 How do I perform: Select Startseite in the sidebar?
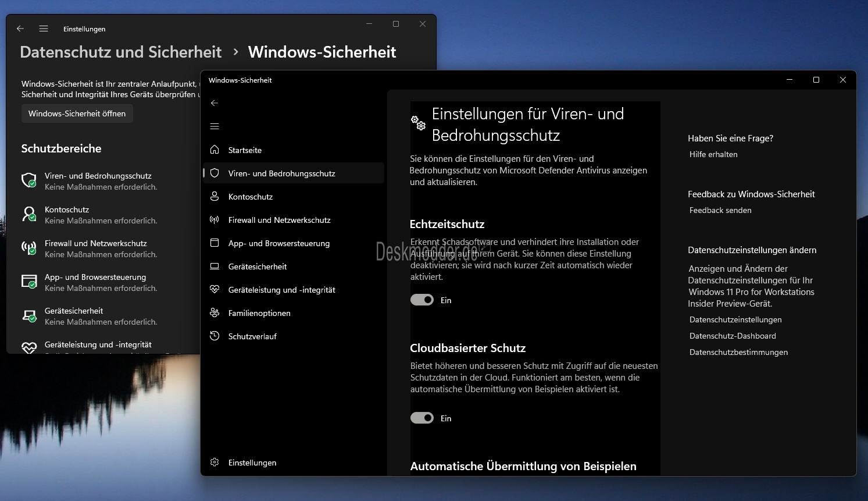coord(294,150)
